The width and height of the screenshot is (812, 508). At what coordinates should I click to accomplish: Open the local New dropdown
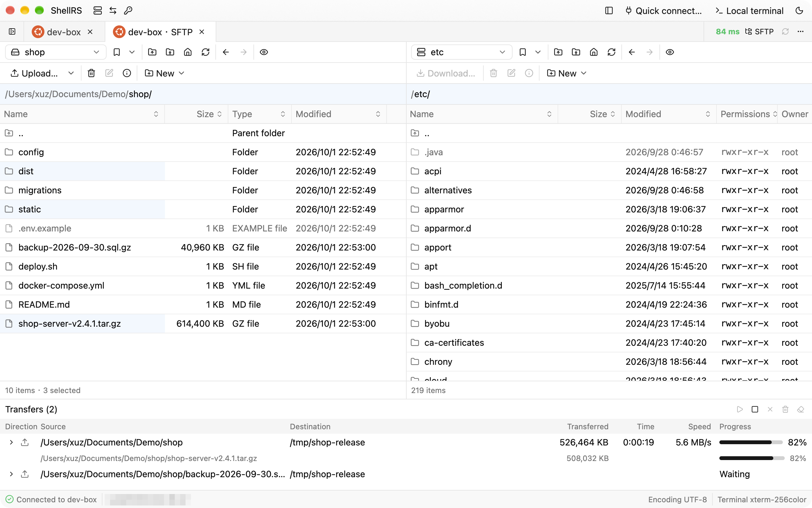click(x=164, y=73)
